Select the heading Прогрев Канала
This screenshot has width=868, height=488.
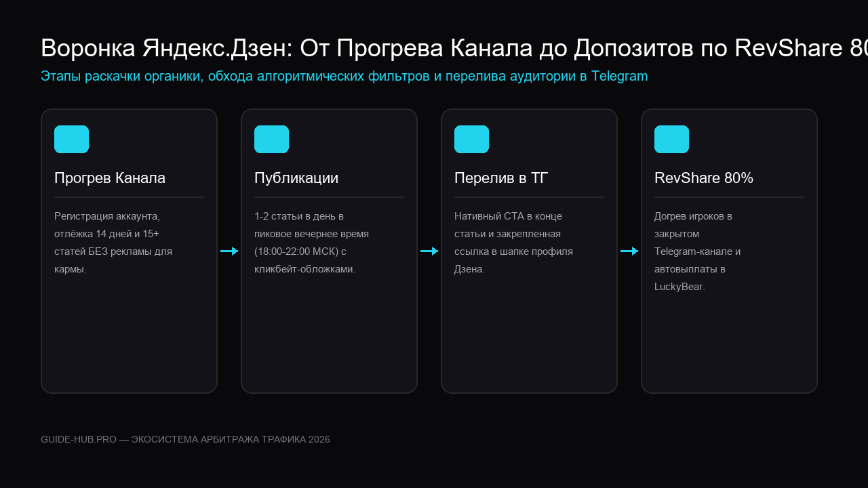pyautogui.click(x=110, y=178)
